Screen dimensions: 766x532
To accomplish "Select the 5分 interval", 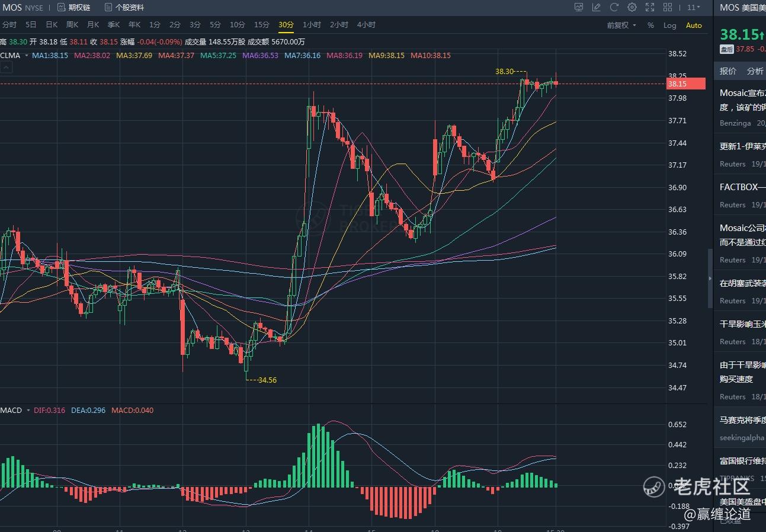I will point(215,25).
